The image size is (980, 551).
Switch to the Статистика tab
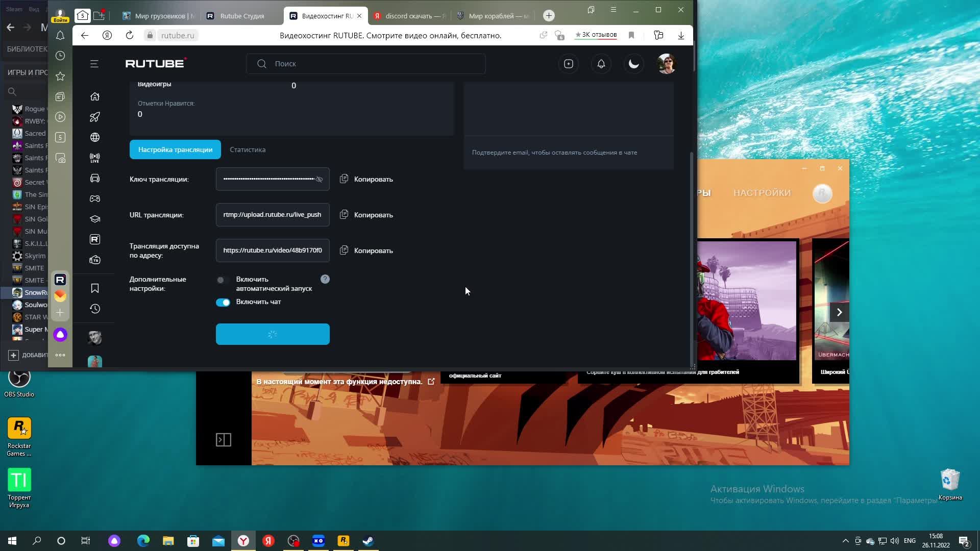pos(248,149)
